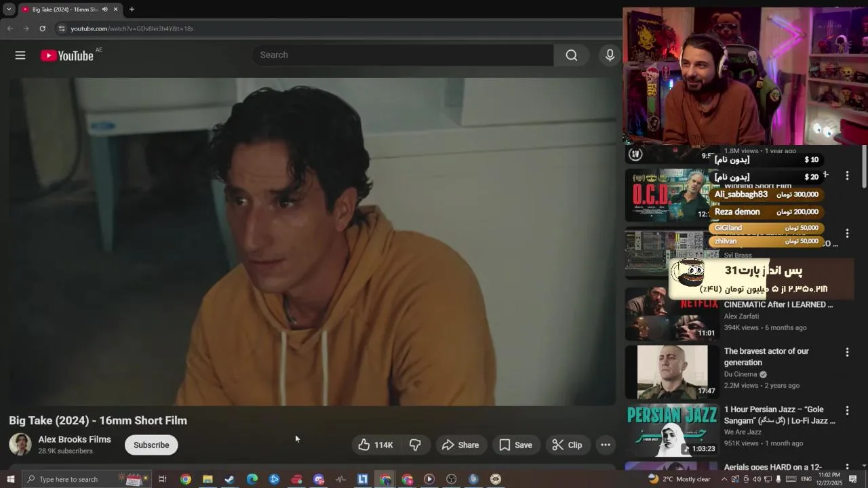Click the youtube.com address bar URL
Screen dimensions: 868x488
pyautogui.click(x=132, y=28)
